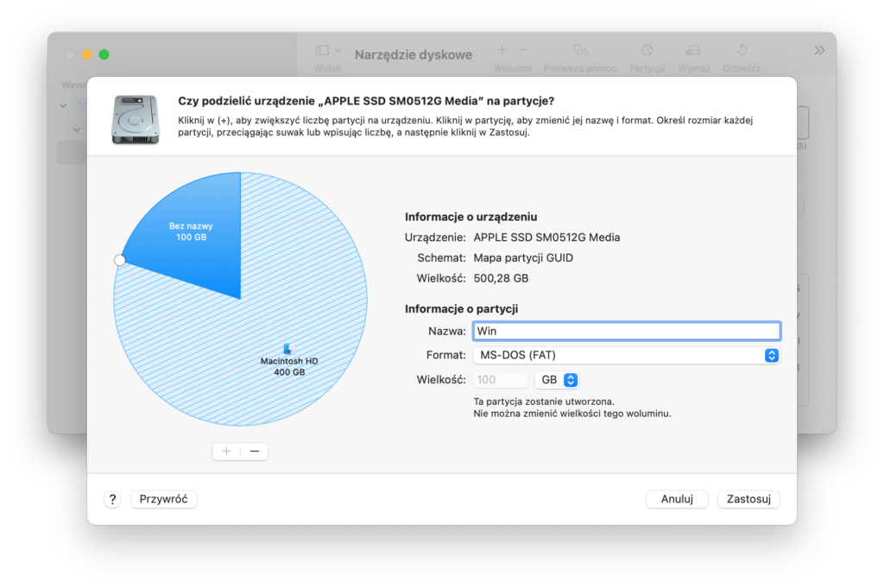Open the GB size unit dropdown

(x=557, y=380)
